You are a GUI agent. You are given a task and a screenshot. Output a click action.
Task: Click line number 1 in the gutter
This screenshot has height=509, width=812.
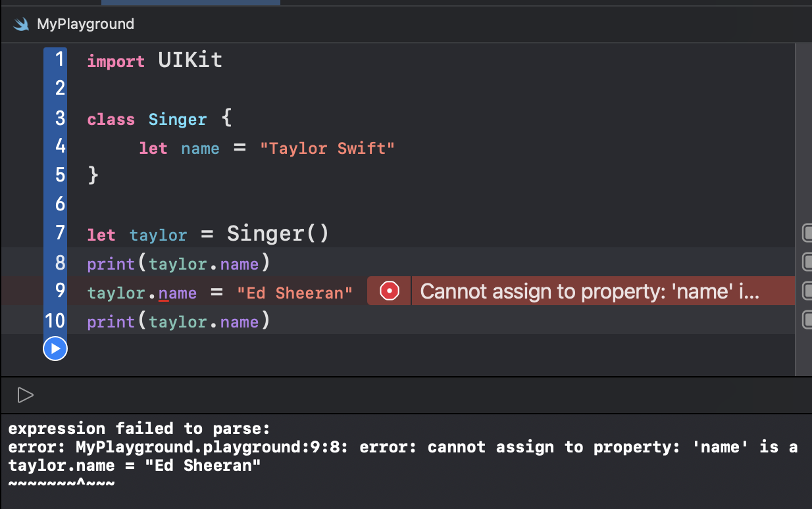(x=60, y=59)
